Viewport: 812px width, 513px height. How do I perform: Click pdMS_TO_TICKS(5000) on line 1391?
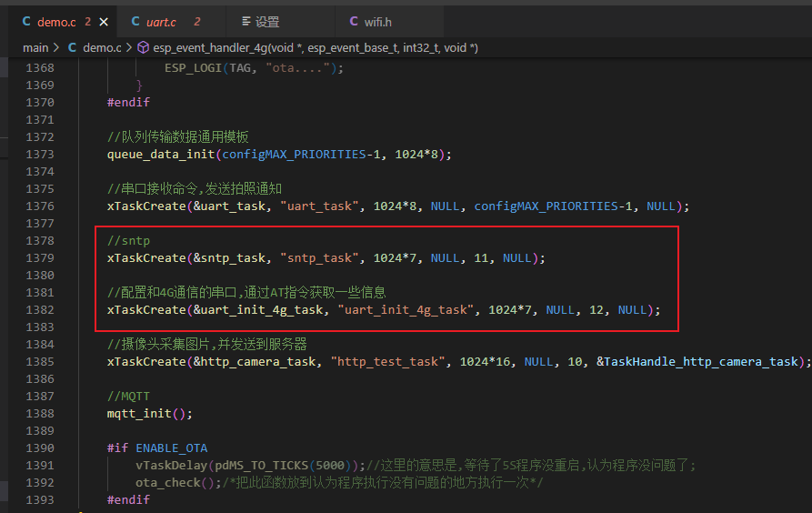pos(284,466)
